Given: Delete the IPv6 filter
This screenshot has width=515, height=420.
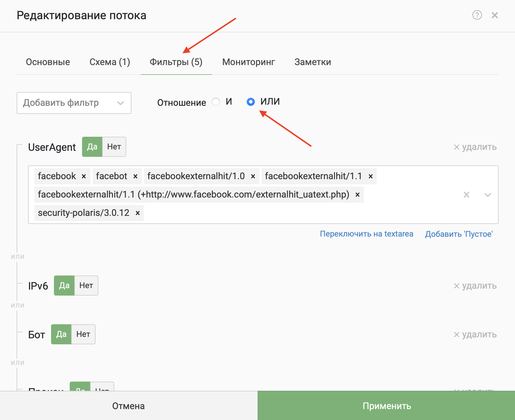Looking at the screenshot, I should pyautogui.click(x=475, y=286).
